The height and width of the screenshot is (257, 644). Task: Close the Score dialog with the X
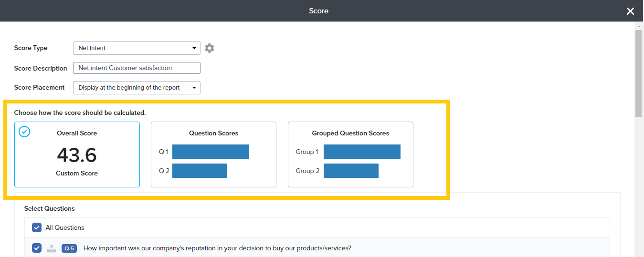tap(630, 11)
